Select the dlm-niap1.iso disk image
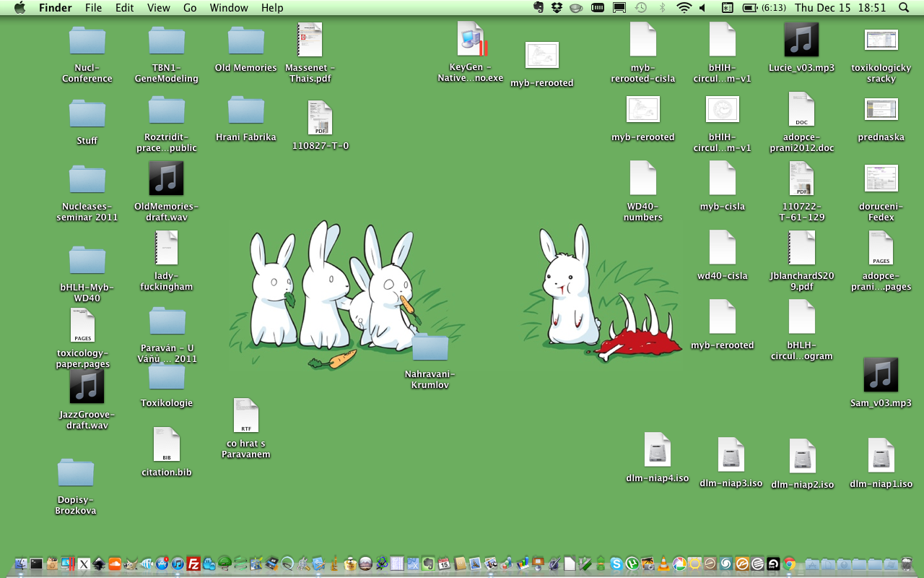This screenshot has width=924, height=578. coord(881,456)
